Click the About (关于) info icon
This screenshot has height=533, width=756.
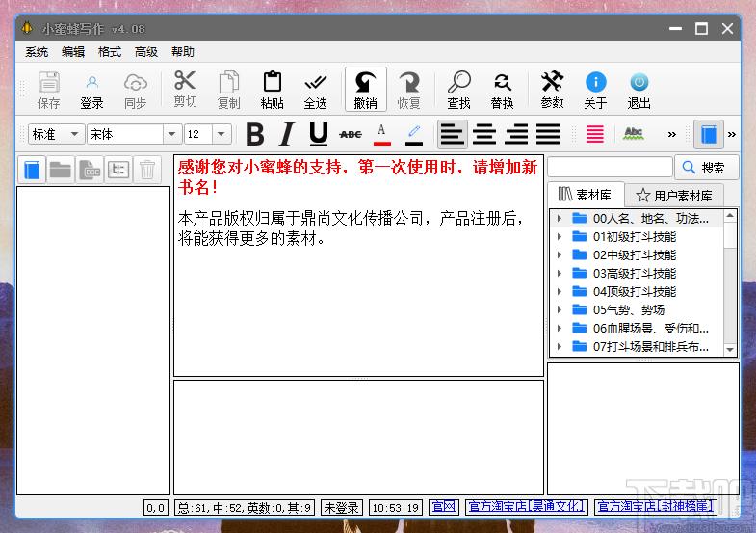[595, 89]
